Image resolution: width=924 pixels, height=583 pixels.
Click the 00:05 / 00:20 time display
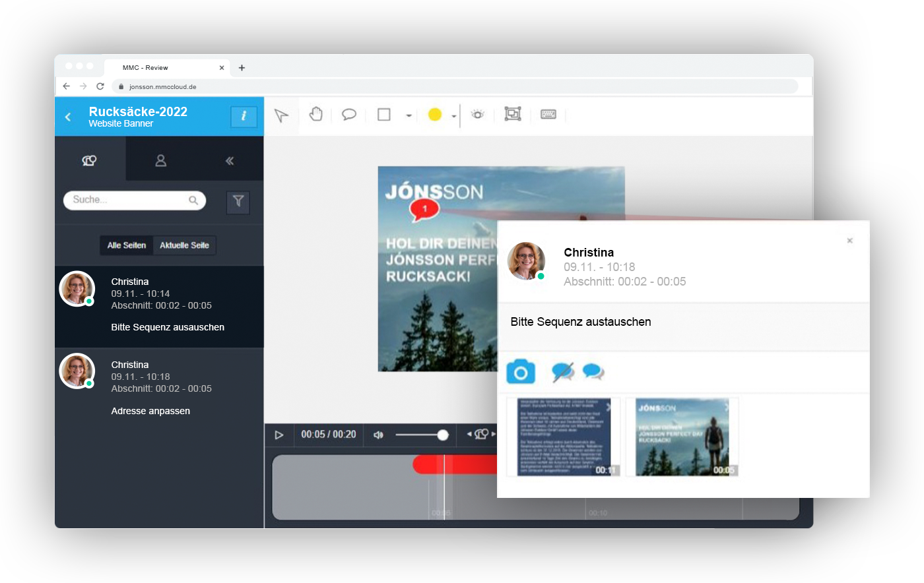[x=329, y=435]
